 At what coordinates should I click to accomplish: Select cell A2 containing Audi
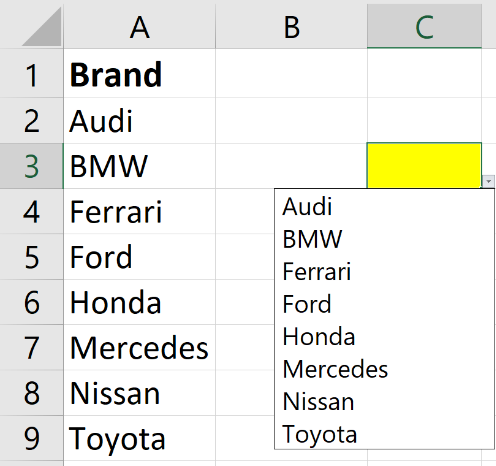139,120
